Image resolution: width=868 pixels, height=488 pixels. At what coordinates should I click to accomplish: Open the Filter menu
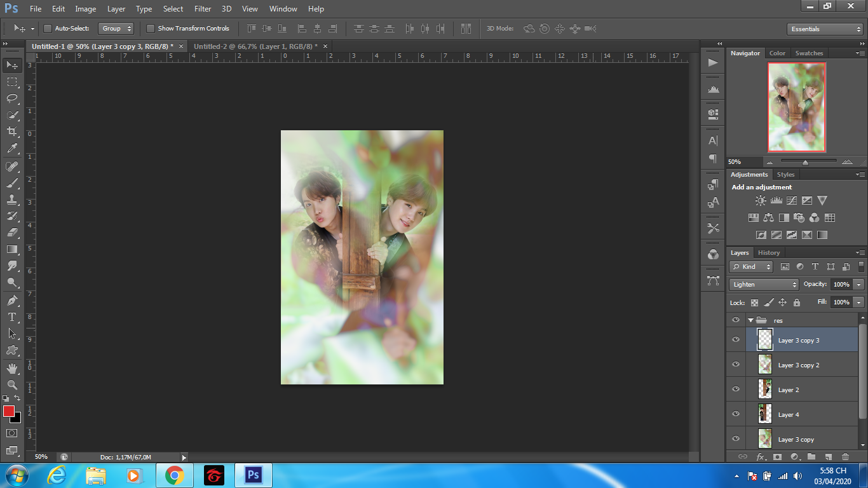tap(203, 9)
